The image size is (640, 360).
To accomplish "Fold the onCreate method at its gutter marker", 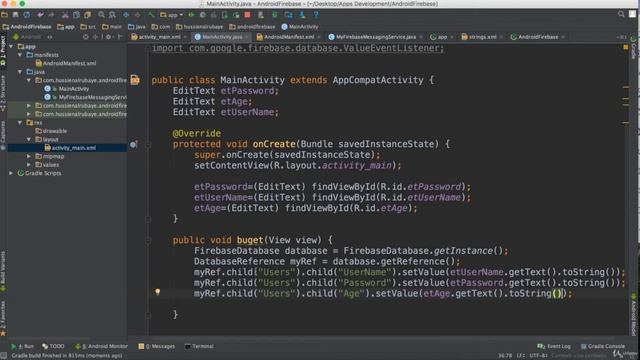I will 148,144.
